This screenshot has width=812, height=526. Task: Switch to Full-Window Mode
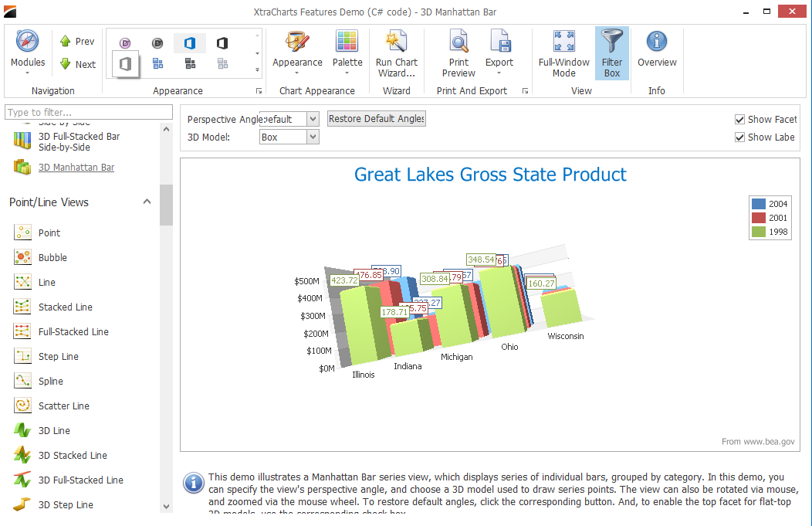point(564,54)
